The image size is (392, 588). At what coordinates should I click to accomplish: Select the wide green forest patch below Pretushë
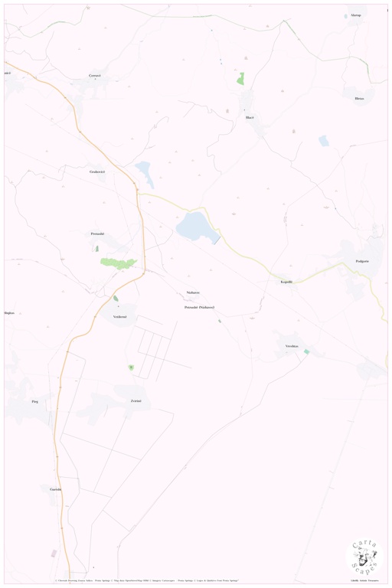click(x=119, y=263)
